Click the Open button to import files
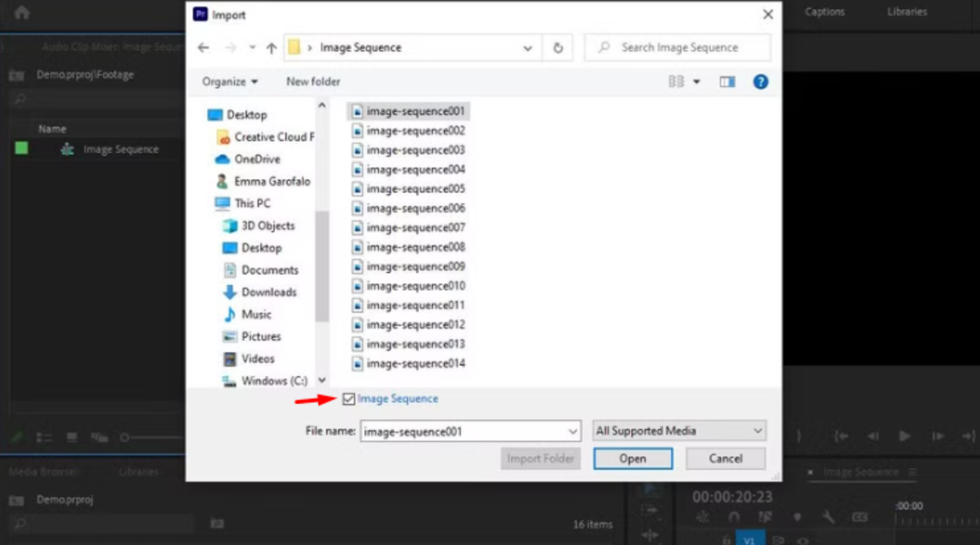 point(632,459)
